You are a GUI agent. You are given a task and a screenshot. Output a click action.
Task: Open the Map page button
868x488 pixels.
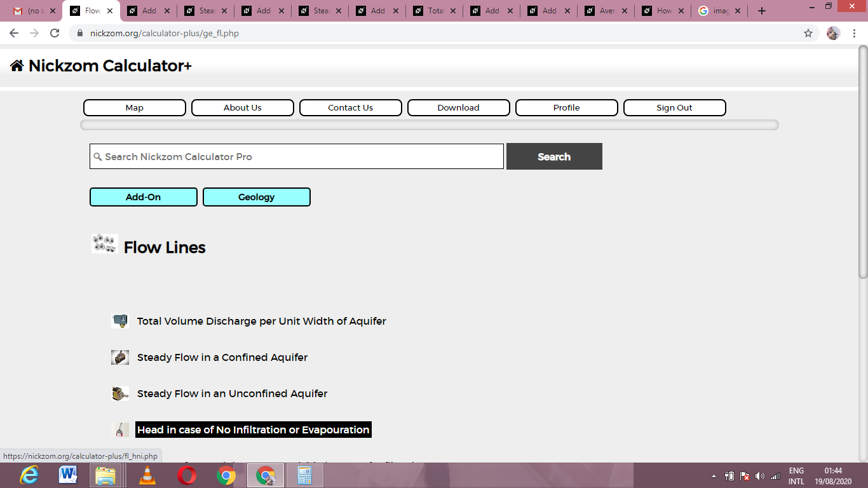135,108
